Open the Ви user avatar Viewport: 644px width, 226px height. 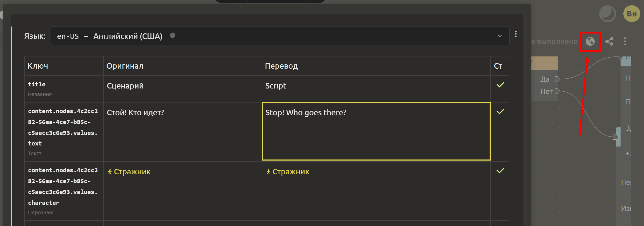click(x=632, y=14)
